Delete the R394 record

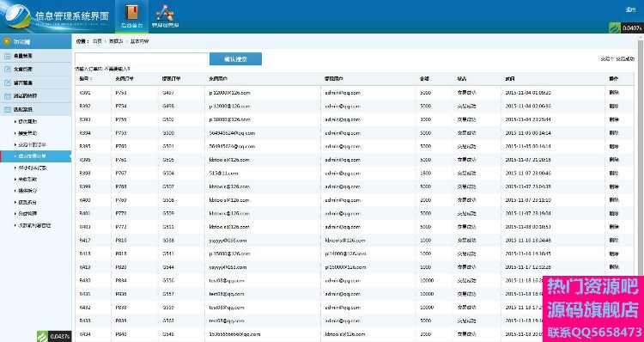click(x=614, y=133)
